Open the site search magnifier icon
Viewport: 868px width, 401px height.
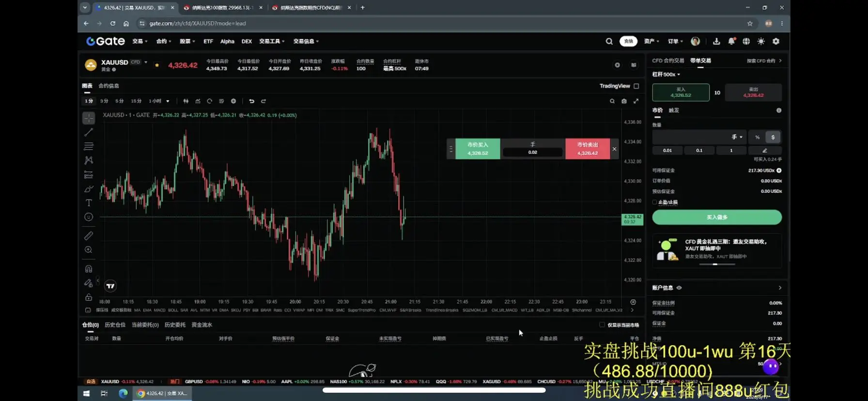point(609,42)
